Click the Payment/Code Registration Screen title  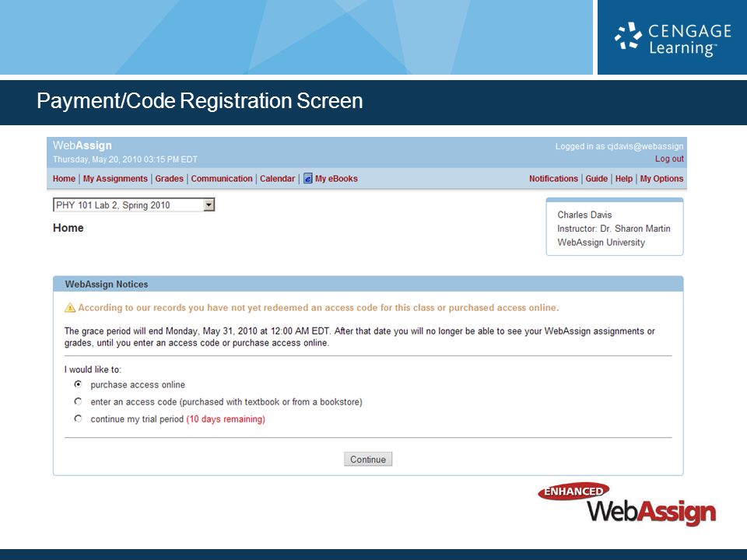click(200, 101)
